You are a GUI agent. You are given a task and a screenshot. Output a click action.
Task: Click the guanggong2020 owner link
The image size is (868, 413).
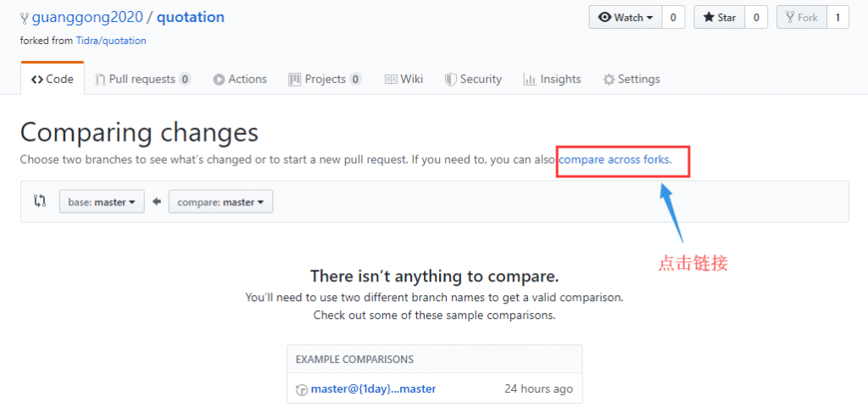click(x=86, y=17)
